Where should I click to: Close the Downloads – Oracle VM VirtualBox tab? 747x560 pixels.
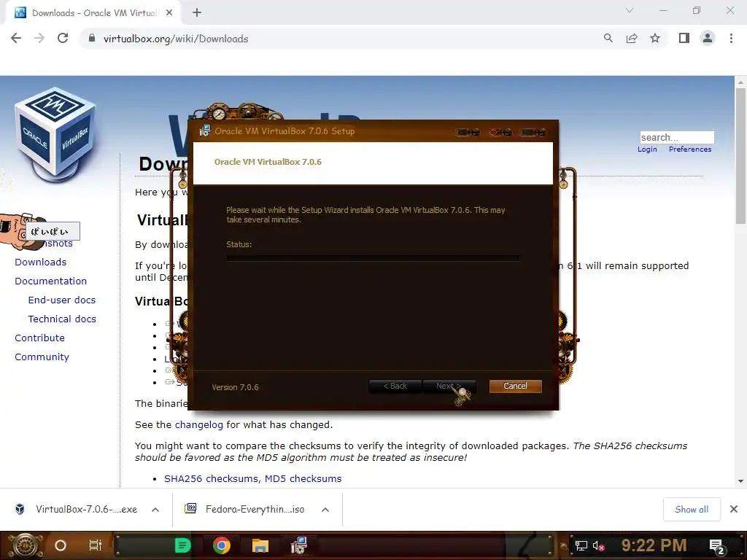point(169,13)
